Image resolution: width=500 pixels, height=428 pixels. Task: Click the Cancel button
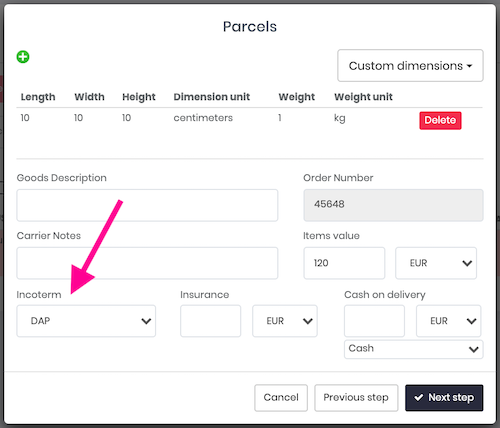[x=281, y=398]
